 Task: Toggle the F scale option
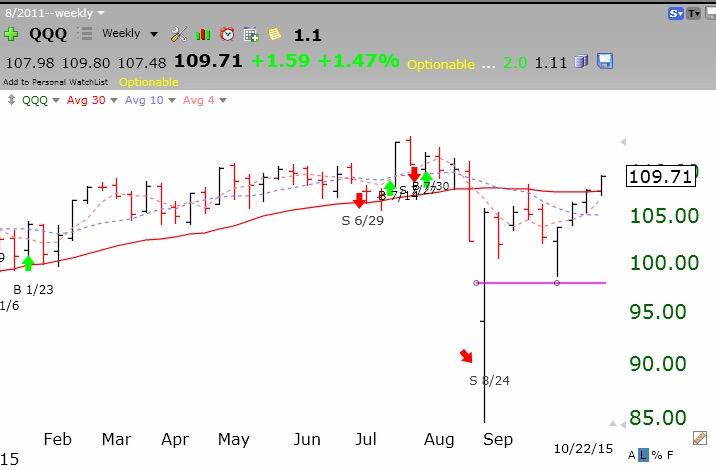[670, 455]
